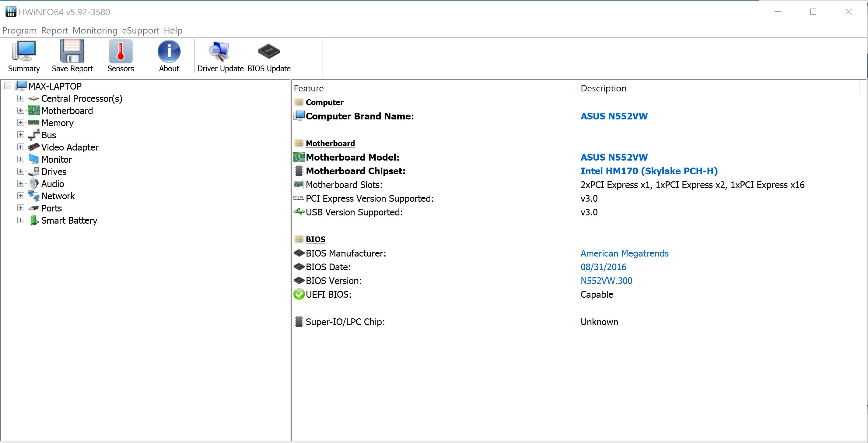Click the American Megatrends link
This screenshot has height=443, width=868.
coord(625,253)
